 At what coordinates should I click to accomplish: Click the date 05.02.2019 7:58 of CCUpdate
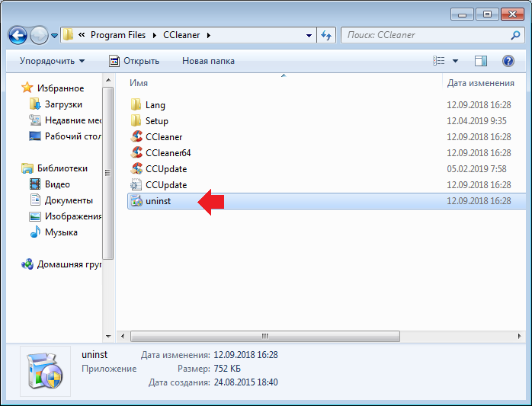[476, 169]
